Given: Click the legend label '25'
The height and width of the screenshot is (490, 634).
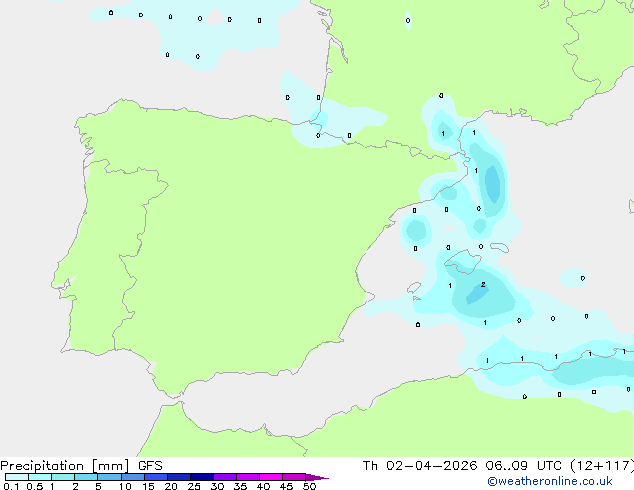Looking at the screenshot, I should pos(194,486).
